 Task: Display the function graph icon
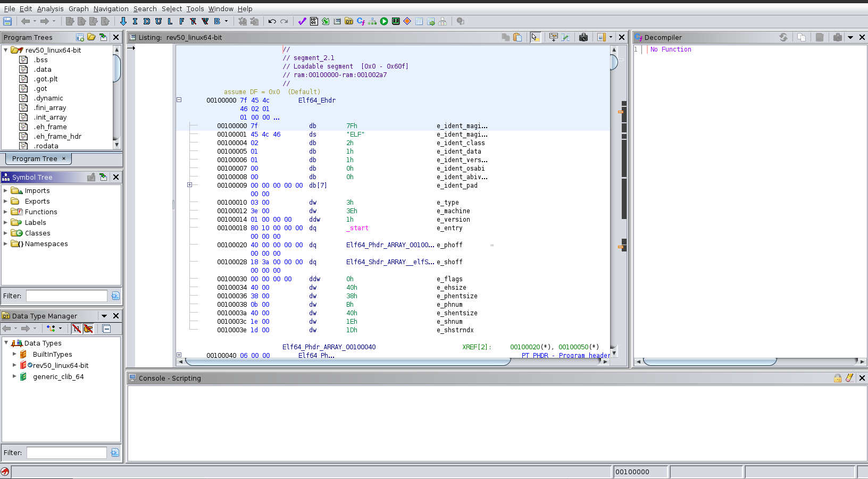pyautogui.click(x=372, y=21)
